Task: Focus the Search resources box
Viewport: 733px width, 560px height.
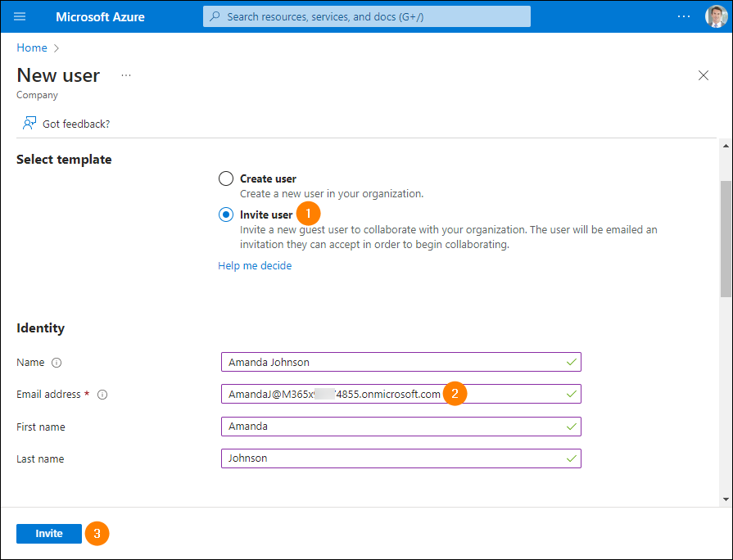Action: click(367, 16)
